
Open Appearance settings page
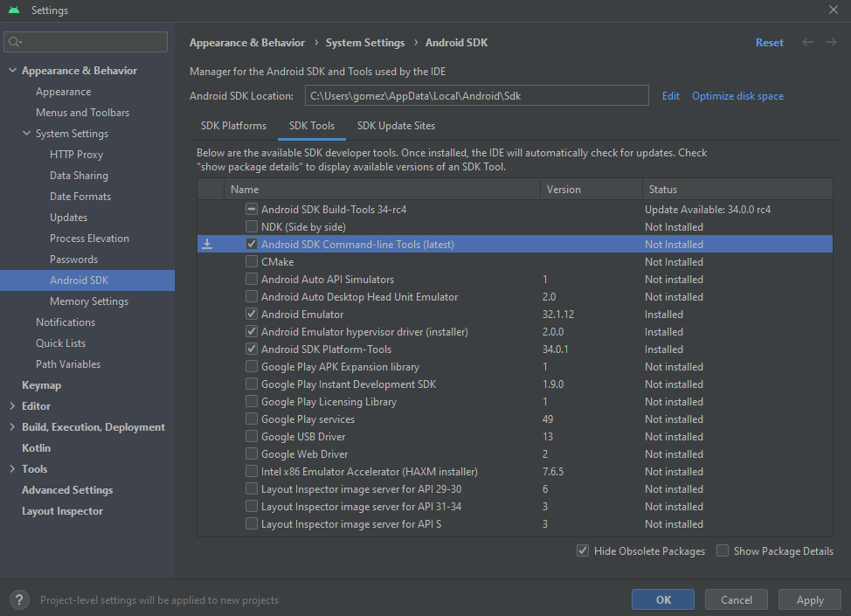[64, 92]
